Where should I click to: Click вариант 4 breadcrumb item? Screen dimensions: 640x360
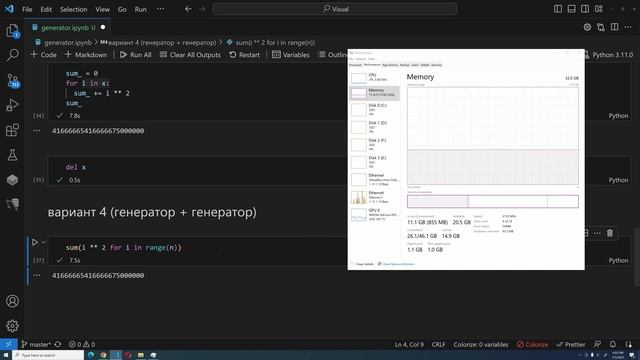pyautogui.click(x=158, y=42)
